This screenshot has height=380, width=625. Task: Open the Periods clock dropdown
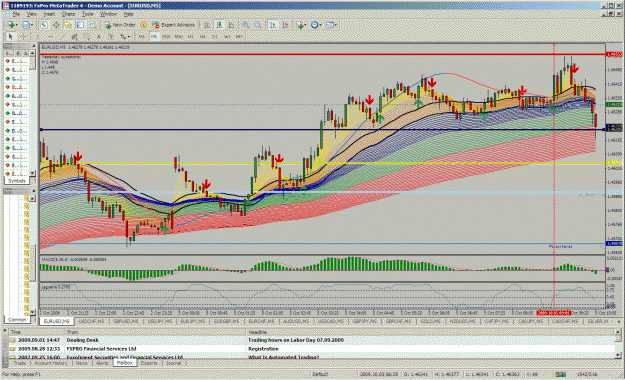(316, 25)
